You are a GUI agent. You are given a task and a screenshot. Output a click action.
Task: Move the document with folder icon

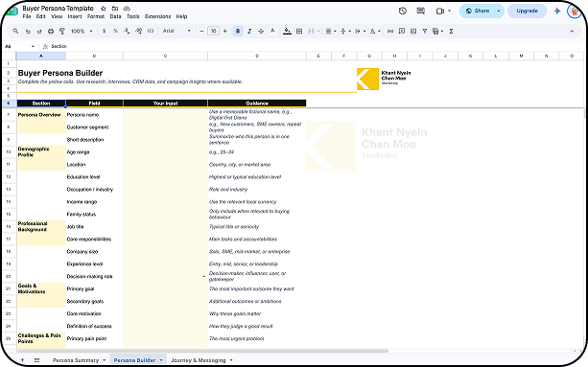coord(115,9)
